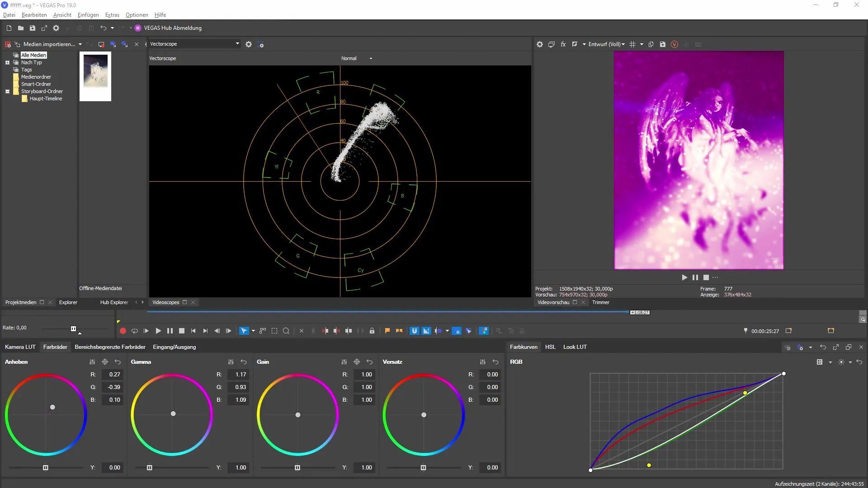Open the Trimmer tab
The width and height of the screenshot is (868, 488).
tap(600, 303)
